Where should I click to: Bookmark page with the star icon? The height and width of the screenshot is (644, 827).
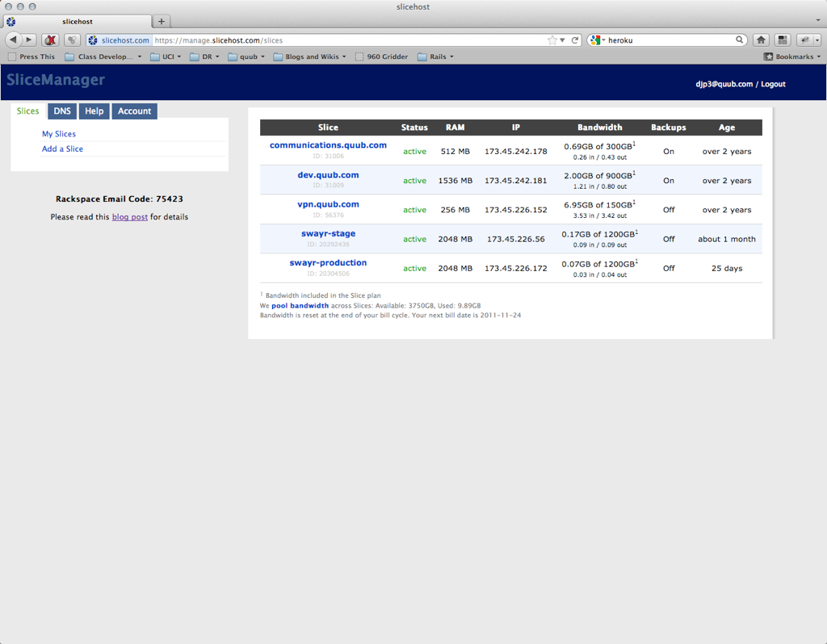click(x=552, y=40)
